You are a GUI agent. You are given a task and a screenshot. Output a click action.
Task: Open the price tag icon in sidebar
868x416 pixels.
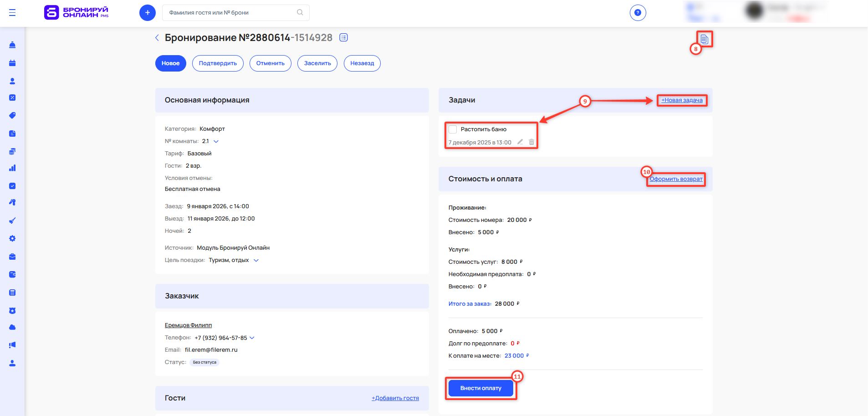point(12,115)
